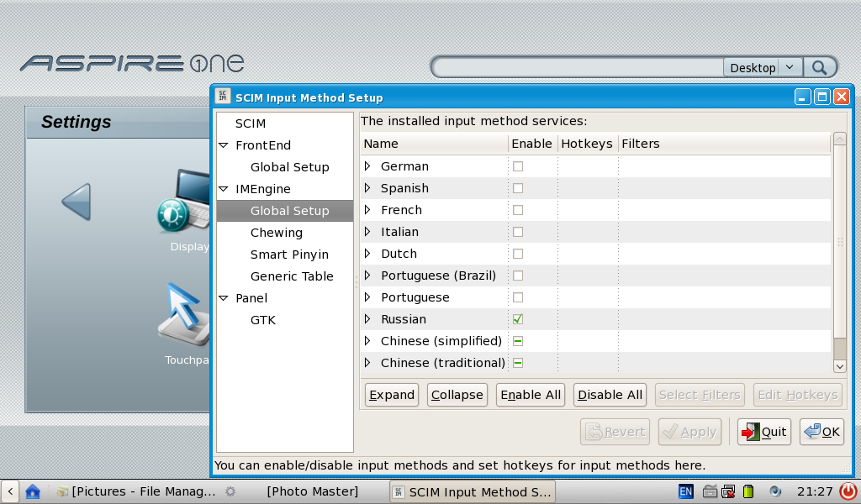Click the Quit button
Image resolution: width=861 pixels, height=504 pixels.
763,432
